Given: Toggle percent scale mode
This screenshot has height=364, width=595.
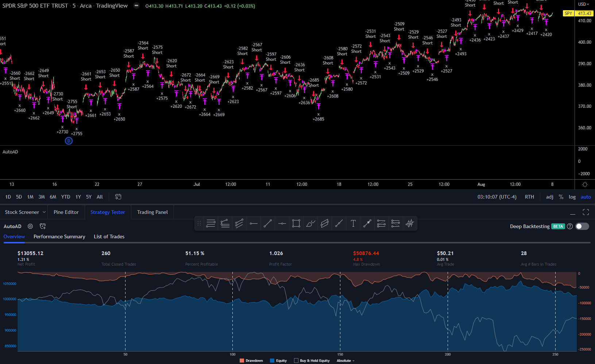Looking at the screenshot, I should pyautogui.click(x=561, y=197).
